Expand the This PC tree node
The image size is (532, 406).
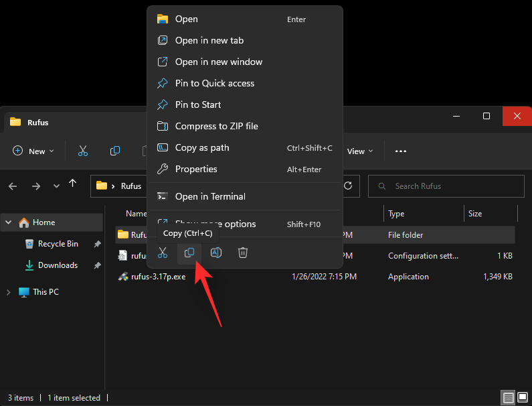click(x=8, y=292)
